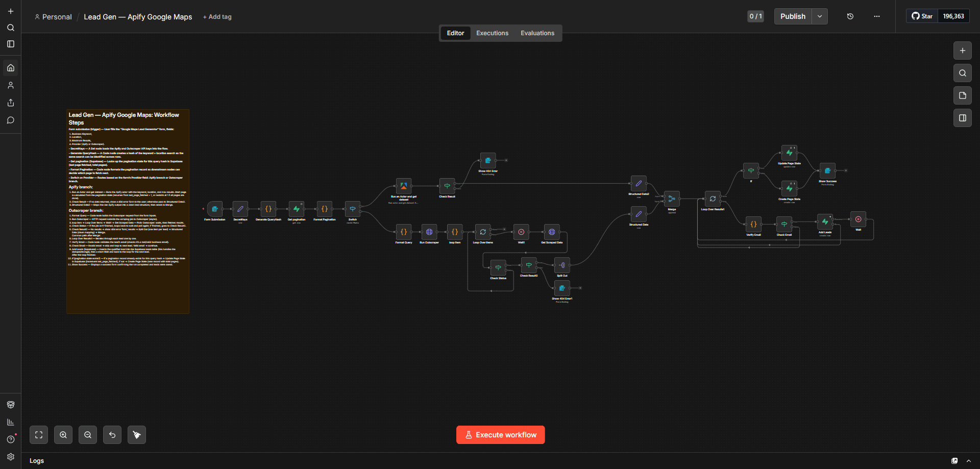Image resolution: width=980 pixels, height=469 pixels.
Task: Click the Execute workflow button
Action: (x=501, y=435)
